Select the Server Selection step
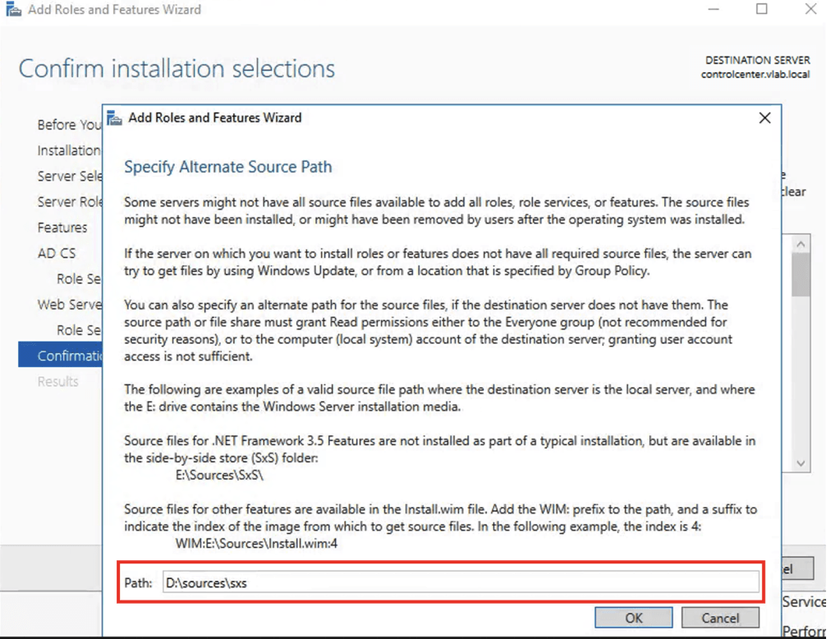 click(70, 177)
